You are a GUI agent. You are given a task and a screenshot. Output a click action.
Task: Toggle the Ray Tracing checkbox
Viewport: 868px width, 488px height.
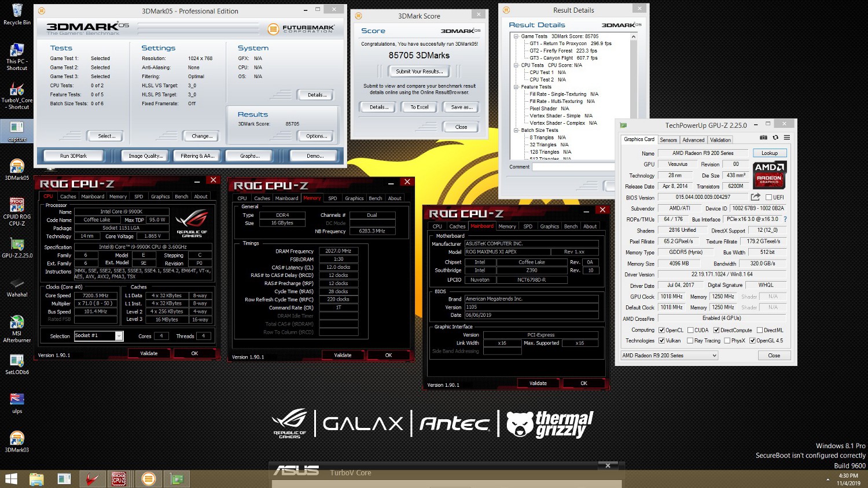[690, 341]
